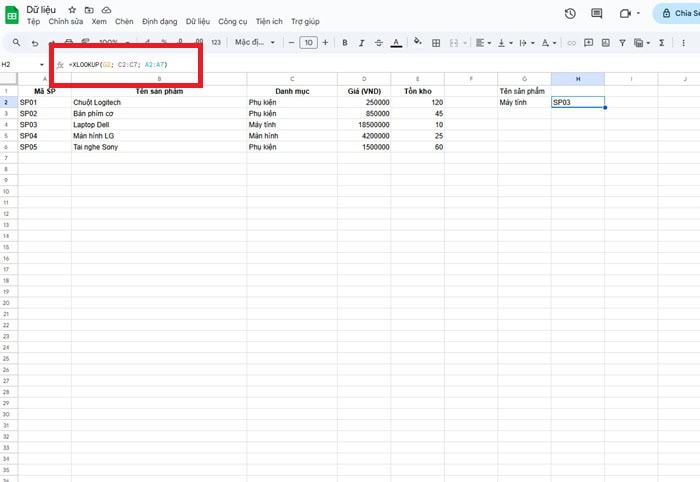
Task: Open the Tệp menu
Action: (x=33, y=21)
